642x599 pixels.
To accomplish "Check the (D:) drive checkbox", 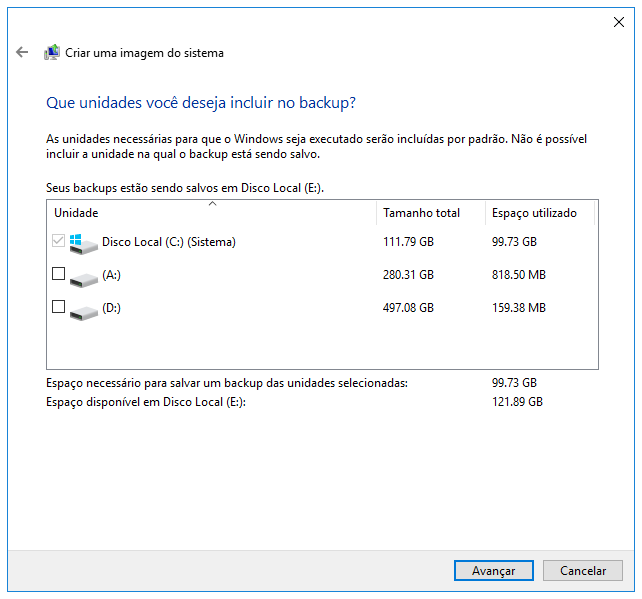I will click(x=59, y=307).
